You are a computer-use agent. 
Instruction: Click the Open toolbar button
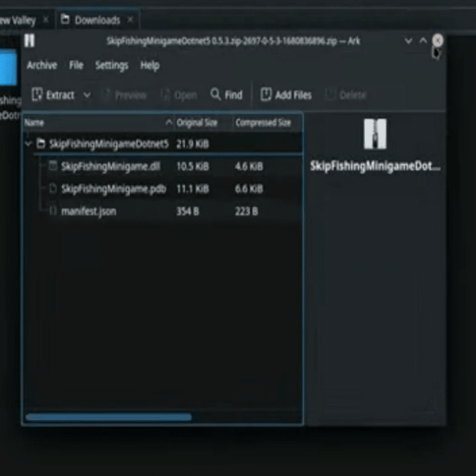click(x=178, y=95)
